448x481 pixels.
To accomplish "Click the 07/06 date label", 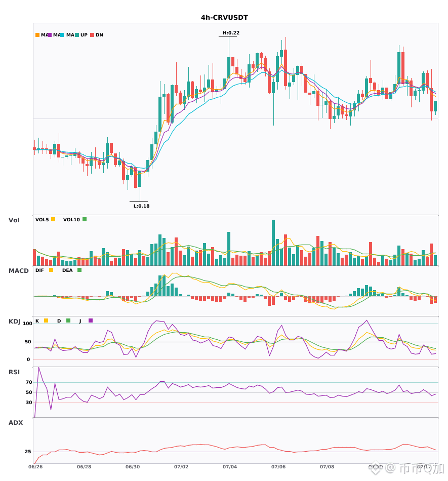I will [x=278, y=467].
